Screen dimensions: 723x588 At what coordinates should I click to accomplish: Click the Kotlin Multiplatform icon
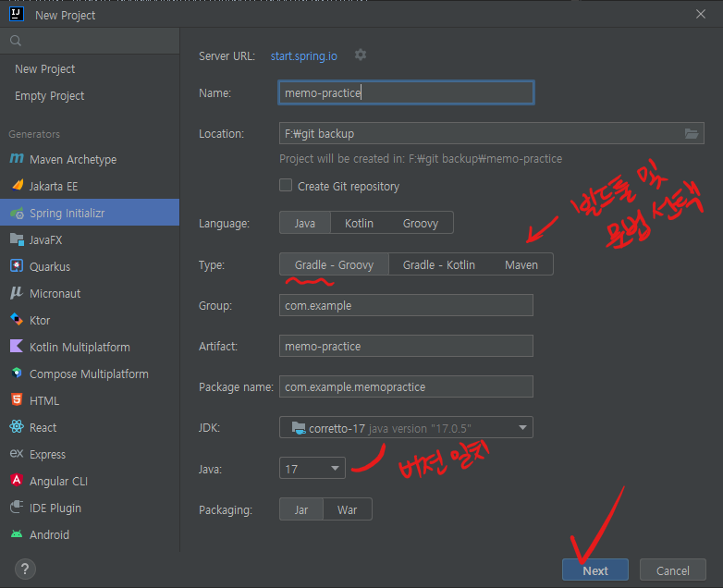[x=17, y=347]
